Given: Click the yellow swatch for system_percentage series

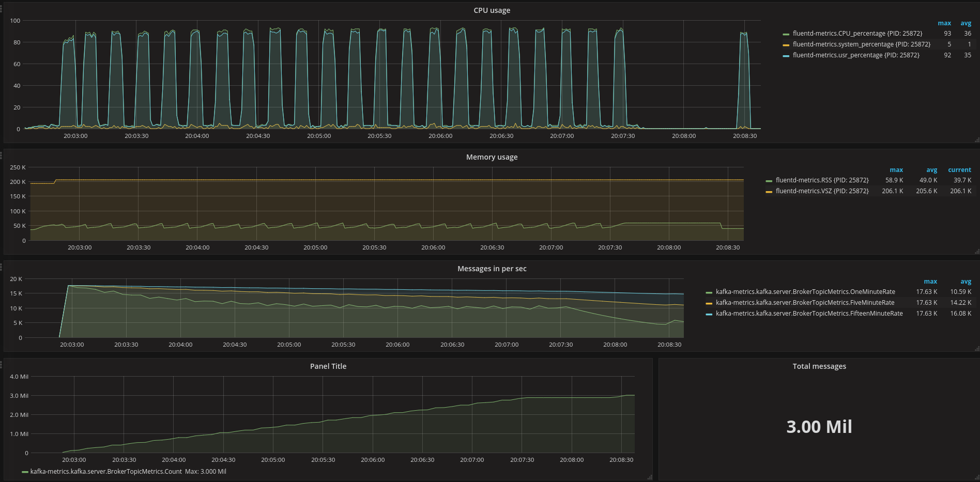Looking at the screenshot, I should point(786,45).
